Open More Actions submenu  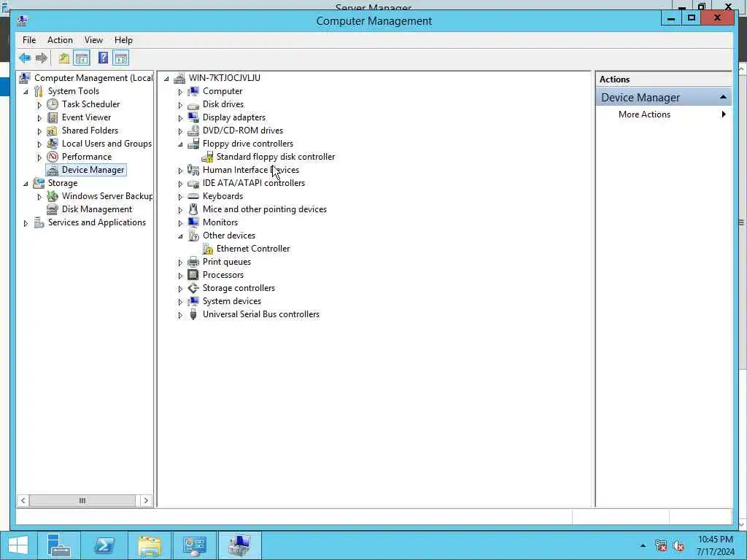coord(664,114)
